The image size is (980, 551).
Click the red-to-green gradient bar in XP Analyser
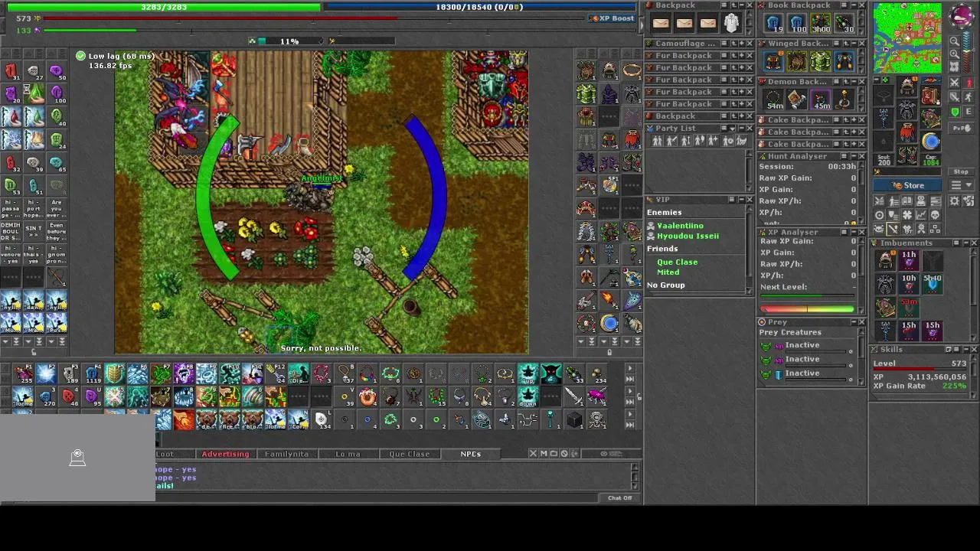point(808,309)
